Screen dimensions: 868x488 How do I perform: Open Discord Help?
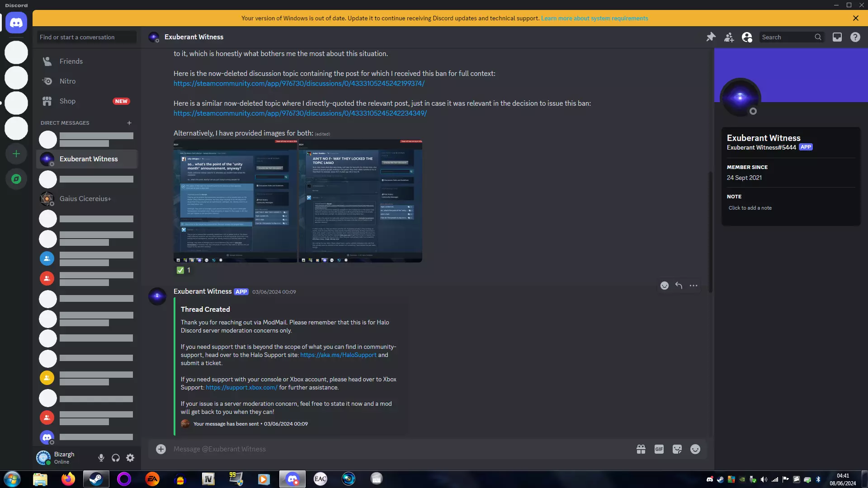[x=855, y=37]
